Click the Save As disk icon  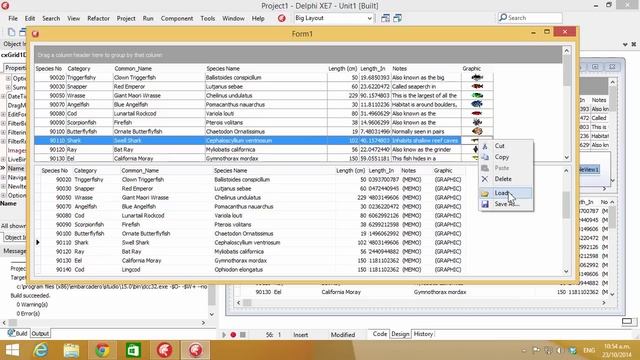(485, 204)
